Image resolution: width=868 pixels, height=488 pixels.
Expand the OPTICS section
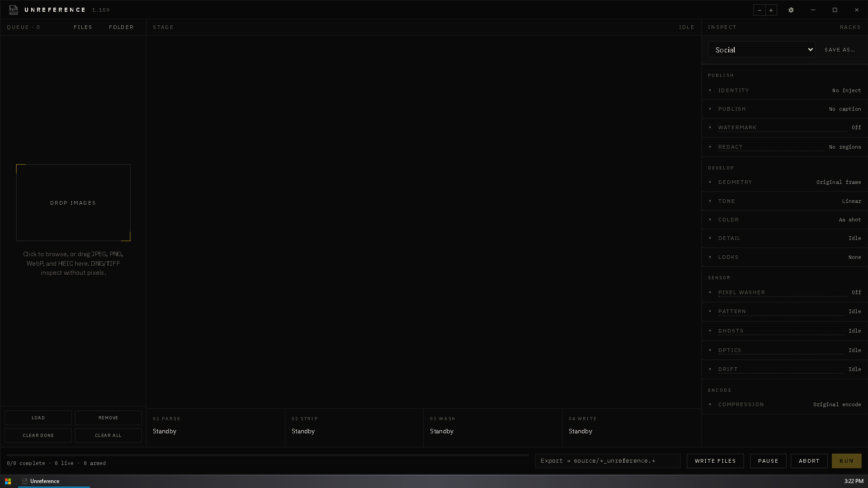coord(785,350)
